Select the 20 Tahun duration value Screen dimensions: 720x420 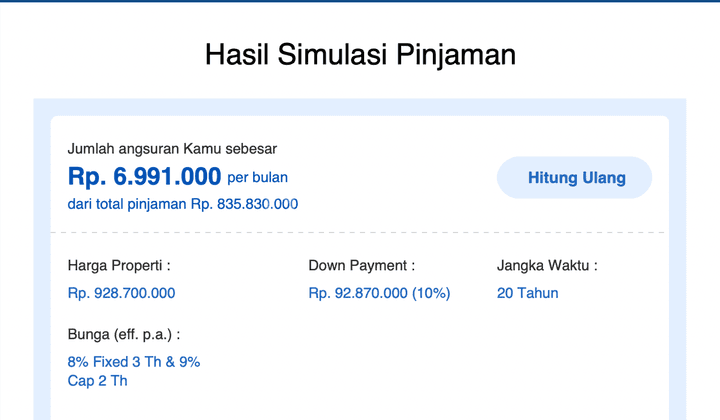(528, 293)
